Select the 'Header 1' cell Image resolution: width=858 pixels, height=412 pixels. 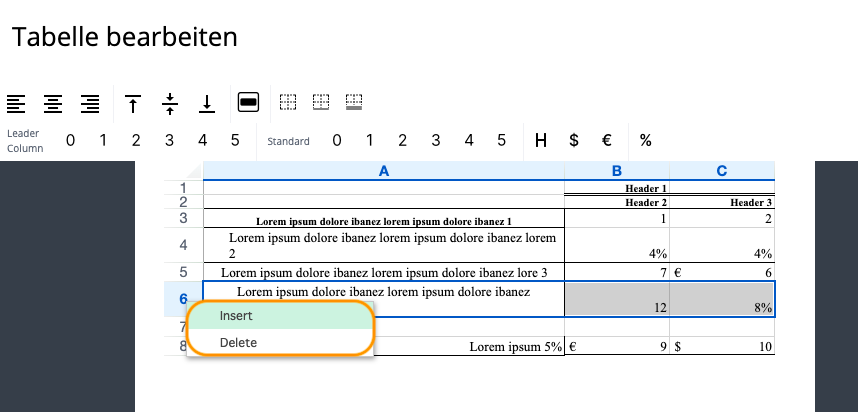click(617, 188)
